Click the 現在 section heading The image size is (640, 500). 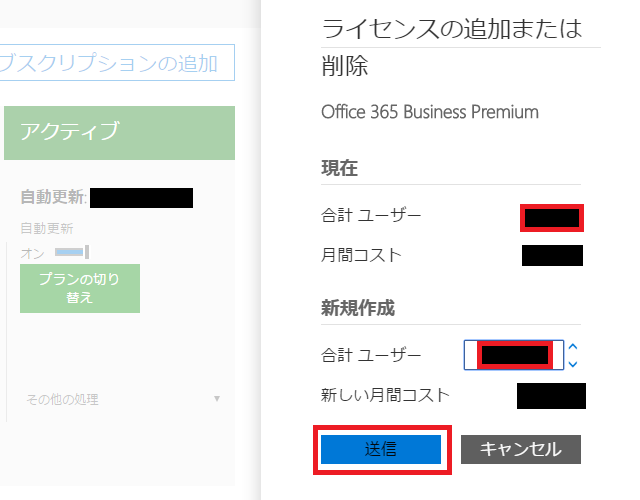339,168
